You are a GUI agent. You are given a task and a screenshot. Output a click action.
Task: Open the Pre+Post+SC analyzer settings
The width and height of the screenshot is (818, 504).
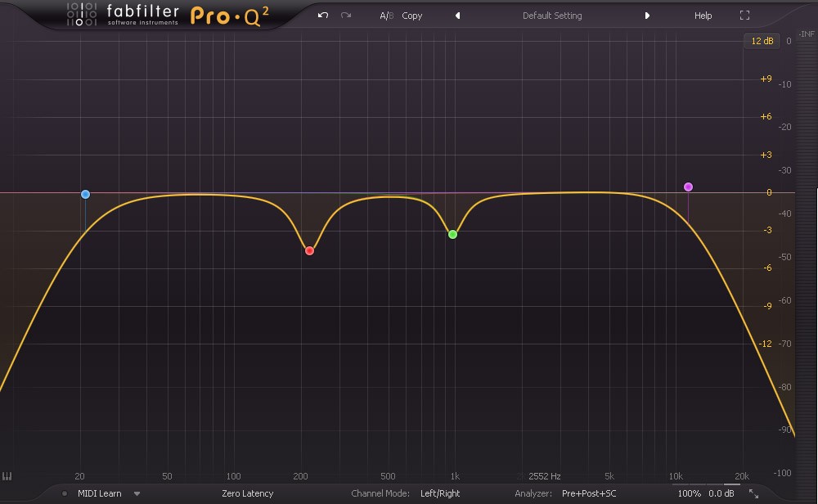pos(589,493)
